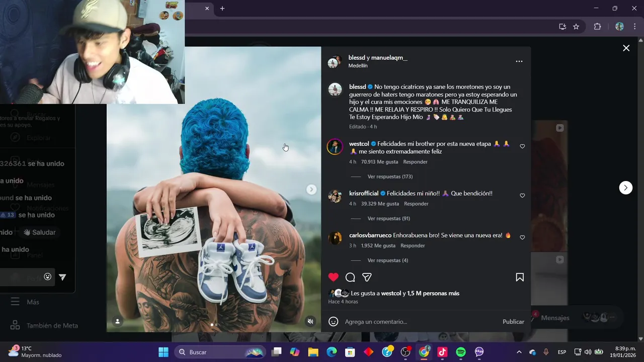Reply to westcol's comment
The width and height of the screenshot is (644, 362).
pos(415,162)
